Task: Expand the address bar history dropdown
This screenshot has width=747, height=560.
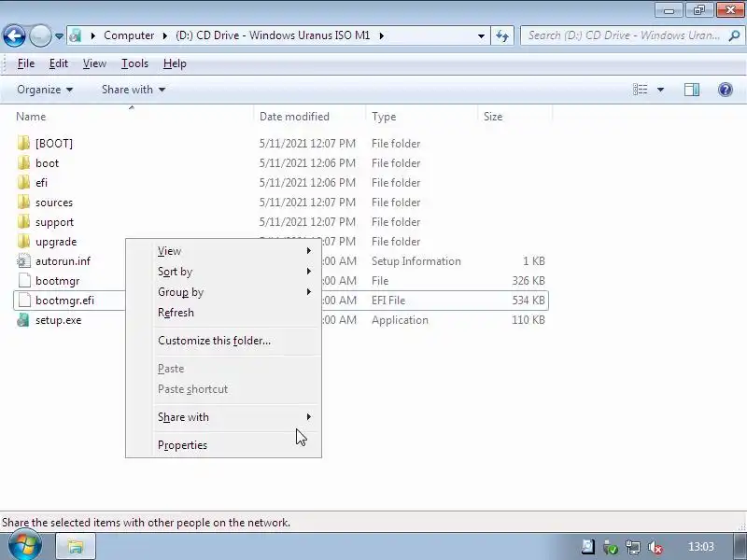Action: 481,36
